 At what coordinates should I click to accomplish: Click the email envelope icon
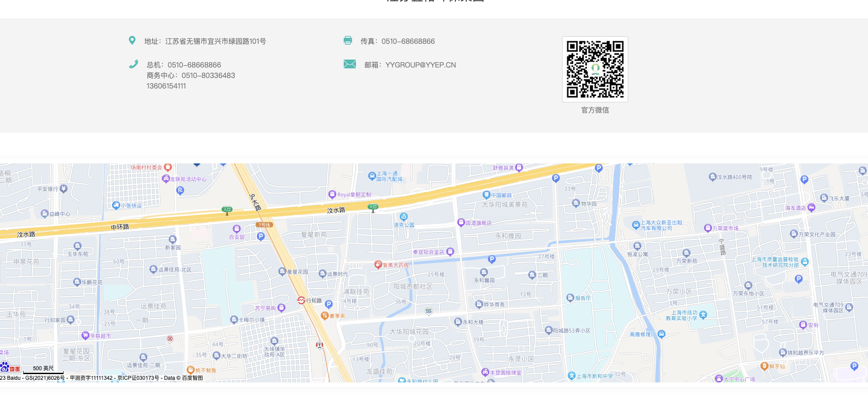(349, 64)
